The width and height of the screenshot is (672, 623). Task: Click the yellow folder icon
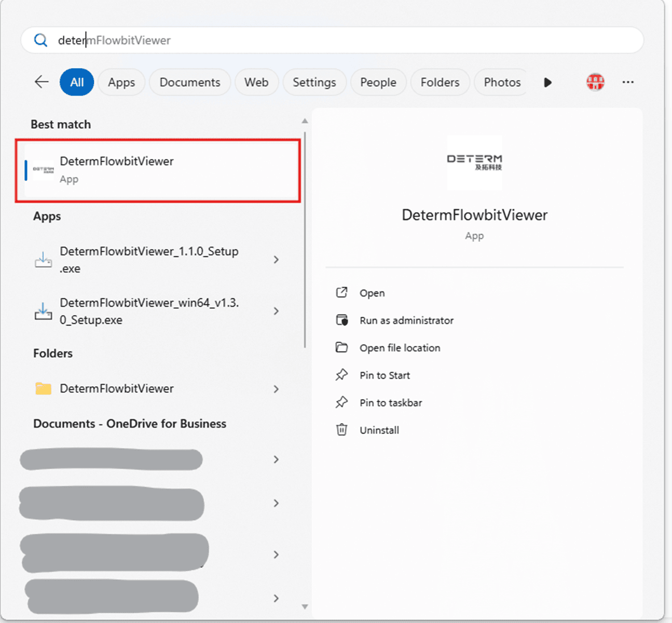(43, 388)
